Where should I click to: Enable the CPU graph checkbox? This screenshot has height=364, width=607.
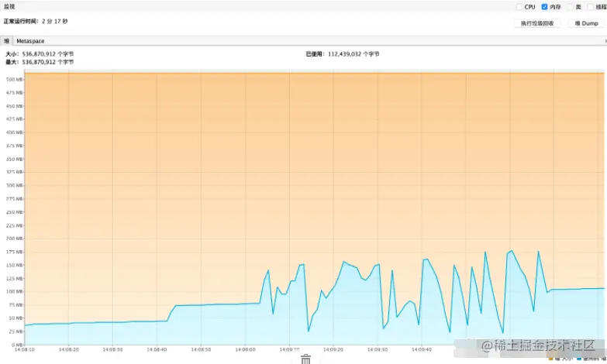pos(519,7)
